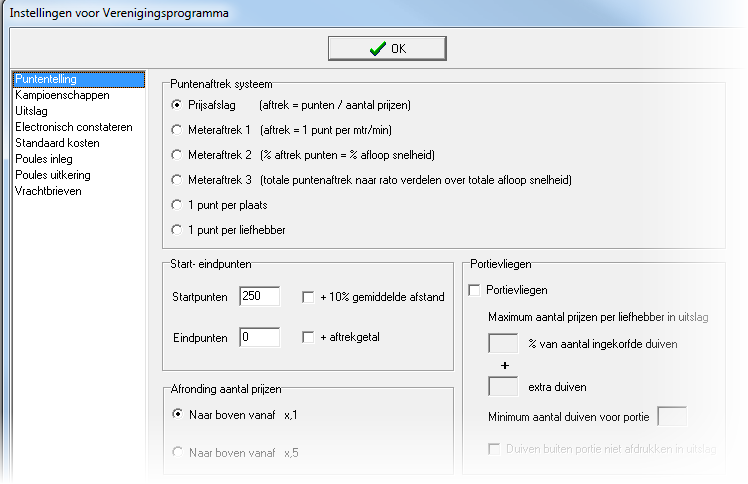Select the Meteraftrek 1 radio option

pyautogui.click(x=177, y=130)
